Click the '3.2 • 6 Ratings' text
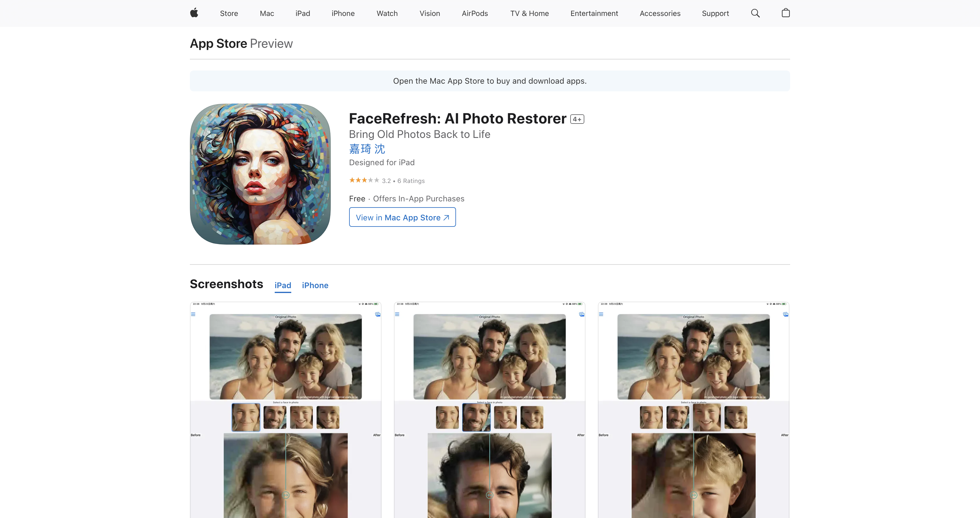The image size is (980, 518). [403, 181]
